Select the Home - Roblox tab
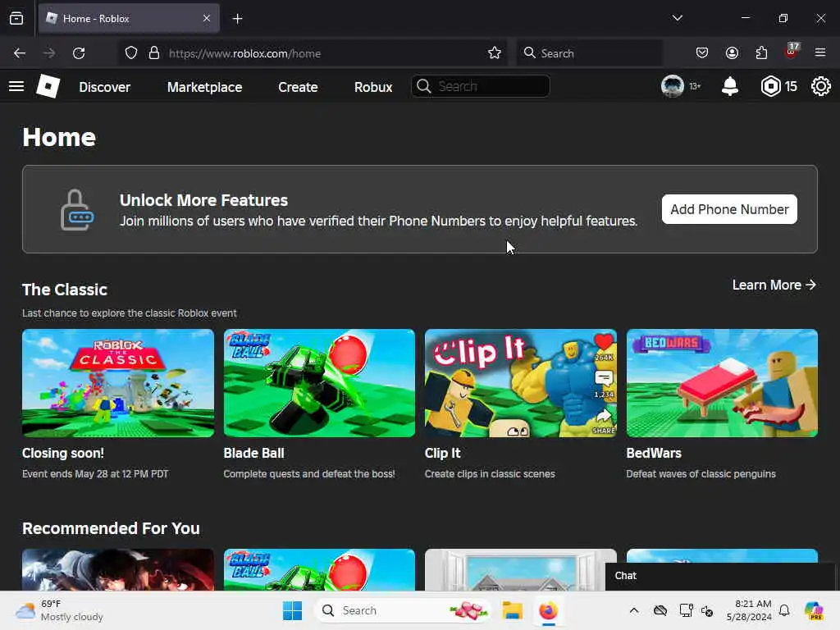840x630 pixels. pos(129,18)
